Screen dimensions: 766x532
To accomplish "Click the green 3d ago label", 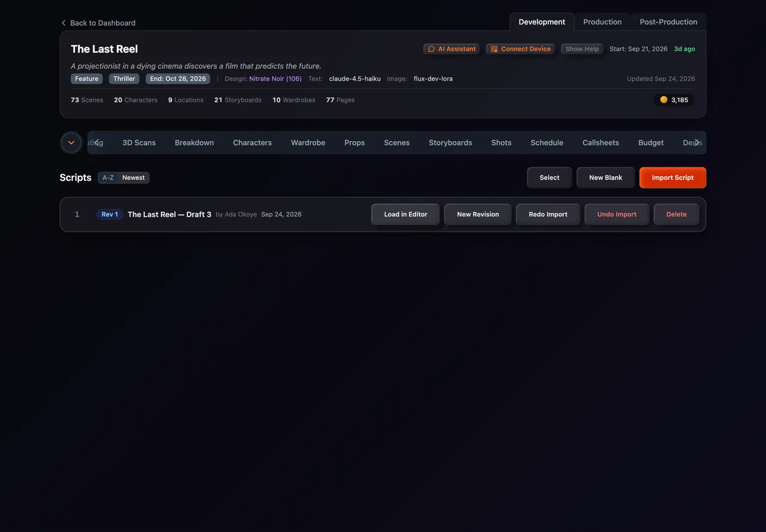I will (685, 49).
